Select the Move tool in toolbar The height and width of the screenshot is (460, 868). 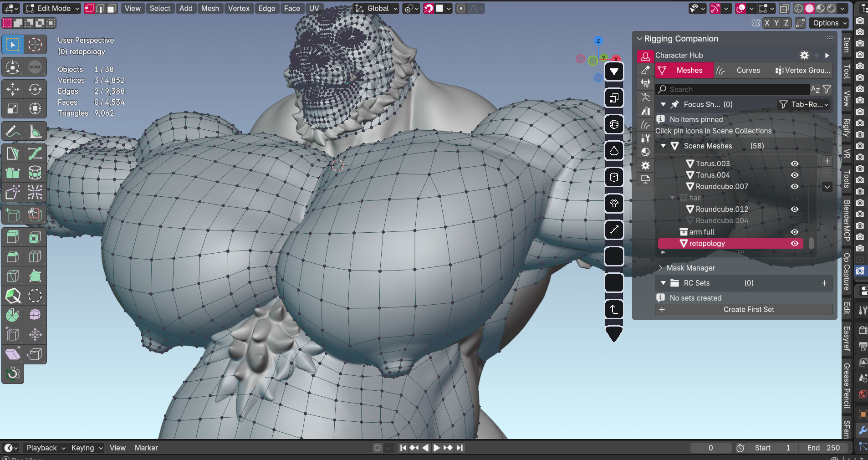[13, 89]
